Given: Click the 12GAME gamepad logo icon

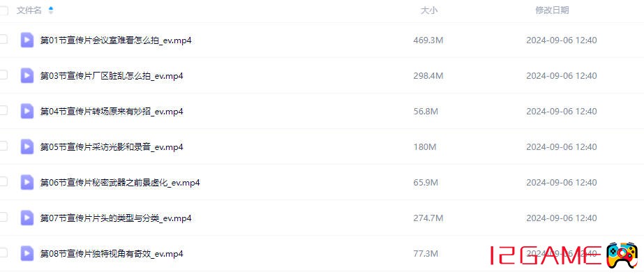Looking at the screenshot, I should tap(622, 255).
